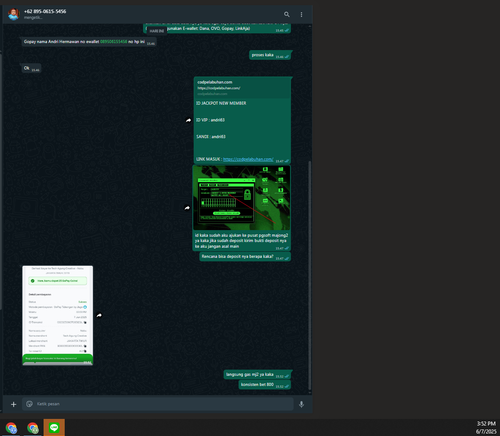Open the GoPay payment receipt image
The width and height of the screenshot is (500, 436).
click(58, 315)
